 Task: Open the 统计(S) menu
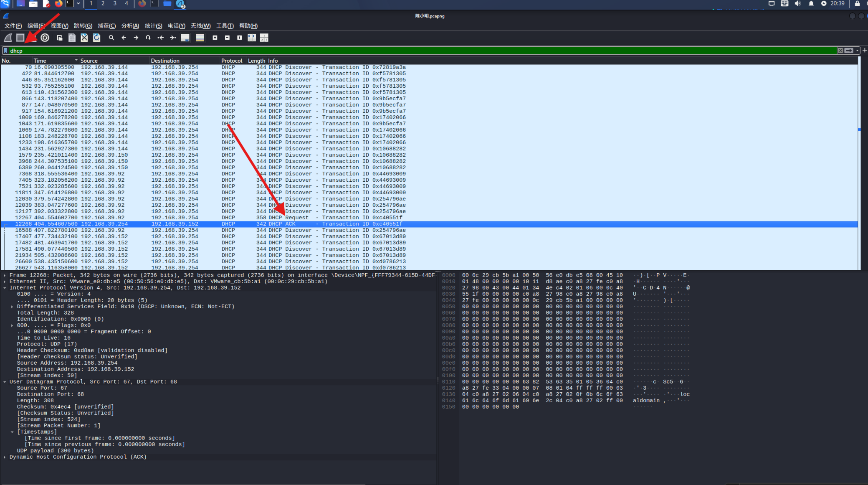(x=153, y=26)
